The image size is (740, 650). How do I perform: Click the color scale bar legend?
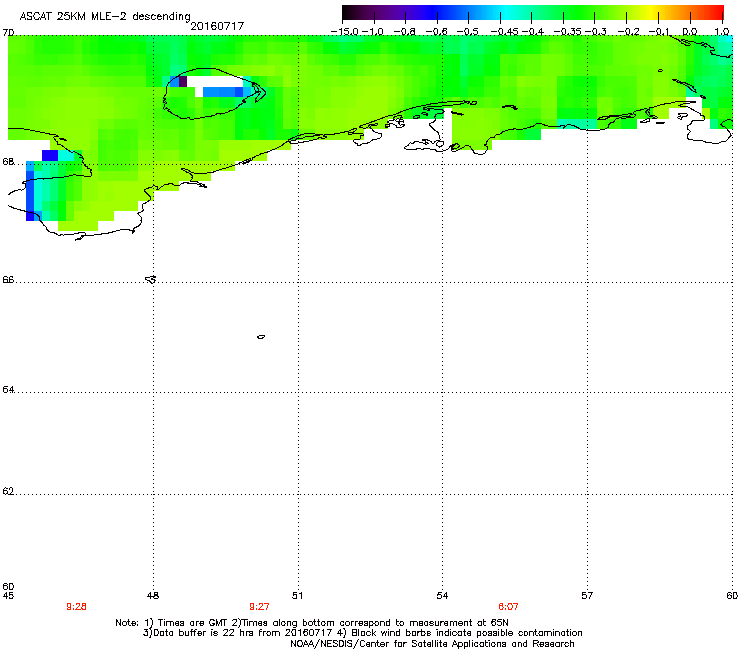[x=533, y=13]
